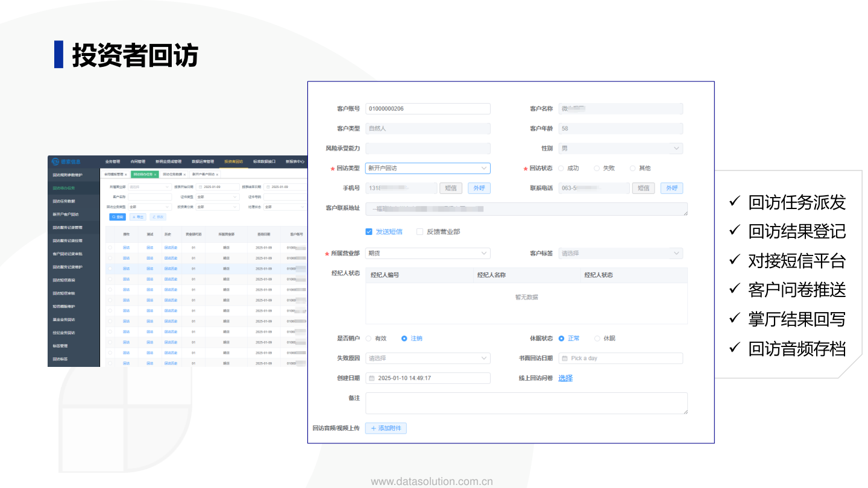This screenshot has width=868, height=488.
Task: Open the 数据运营管理 top menu
Action: coord(203,161)
